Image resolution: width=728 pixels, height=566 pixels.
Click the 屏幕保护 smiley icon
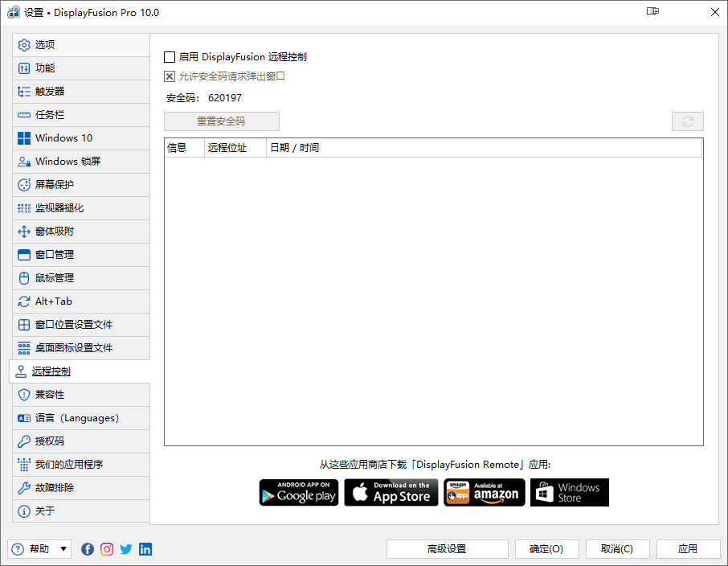(23, 184)
